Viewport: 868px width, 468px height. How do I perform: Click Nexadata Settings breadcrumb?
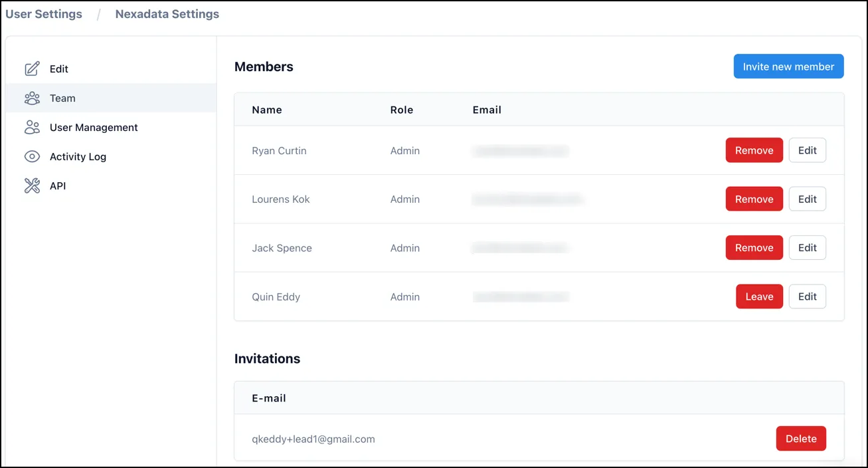coord(167,14)
